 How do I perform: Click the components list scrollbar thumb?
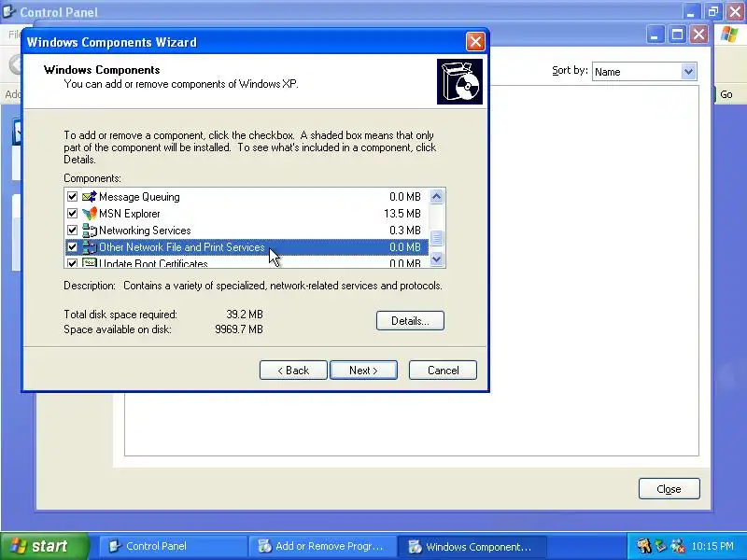point(436,237)
